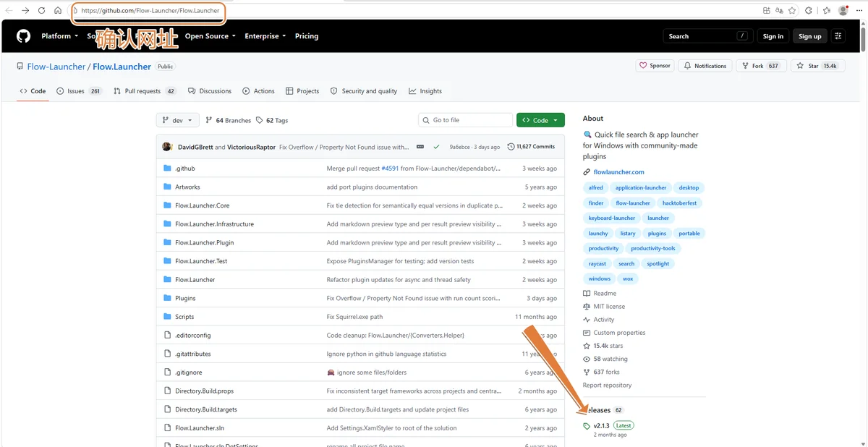Click the file icon for .editorconfig
The height and width of the screenshot is (447, 868).
pos(168,335)
